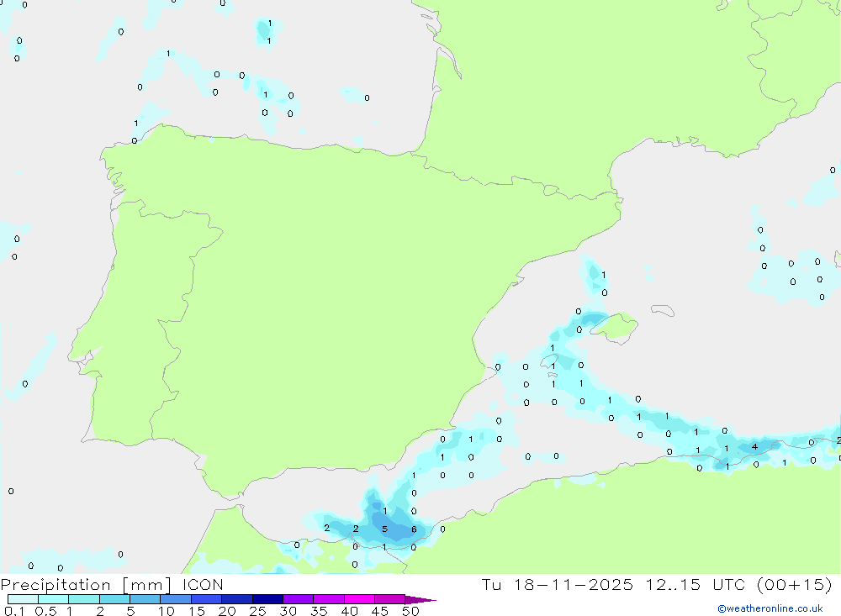Click the '45' legend label
841x616 pixels.
pyautogui.click(x=380, y=611)
